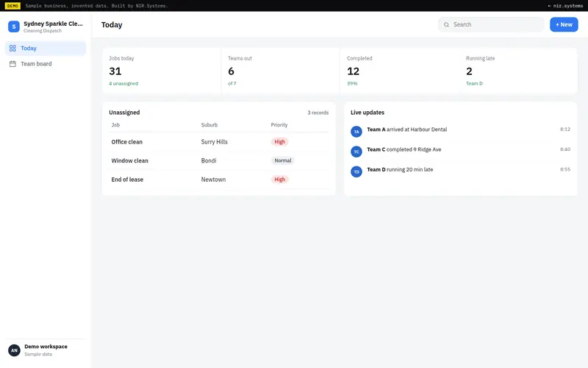The image size is (588, 368).
Task: Click the Sydney Sparkle workspace name
Action: pos(53,24)
